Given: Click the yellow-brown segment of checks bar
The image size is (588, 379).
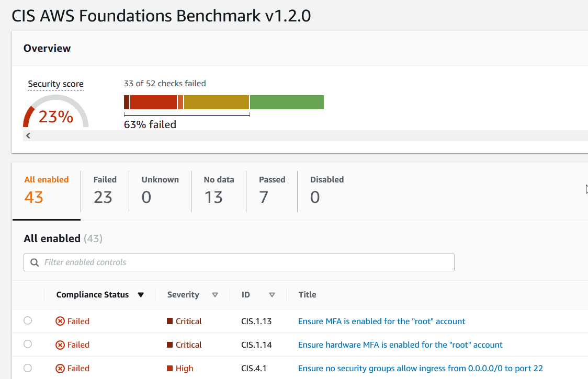Looking at the screenshot, I should (x=217, y=102).
